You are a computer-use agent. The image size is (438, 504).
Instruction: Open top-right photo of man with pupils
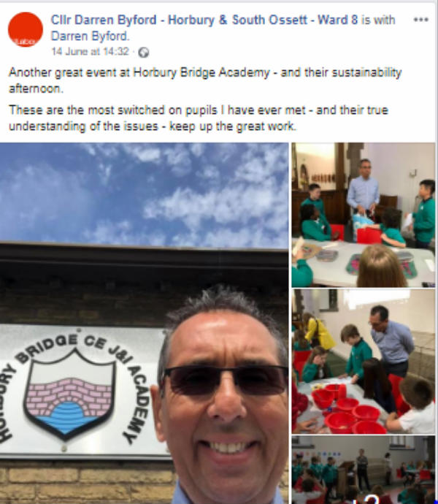point(363,215)
